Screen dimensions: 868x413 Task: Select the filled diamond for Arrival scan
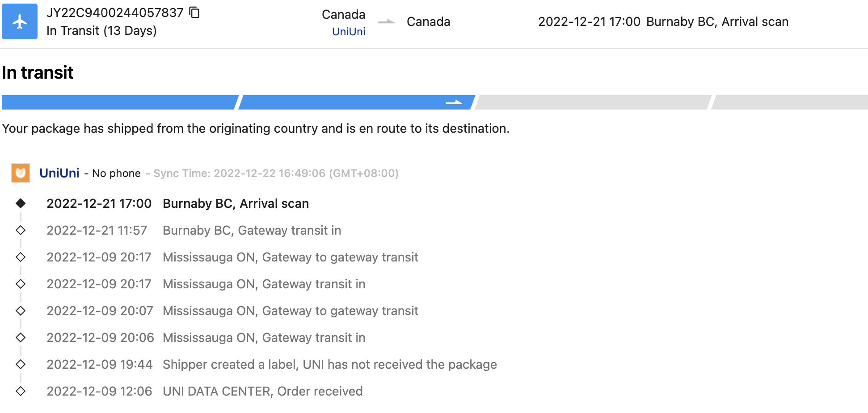[21, 203]
